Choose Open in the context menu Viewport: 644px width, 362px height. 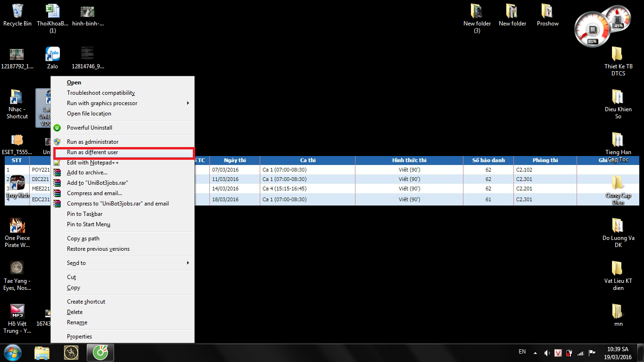click(x=123, y=82)
